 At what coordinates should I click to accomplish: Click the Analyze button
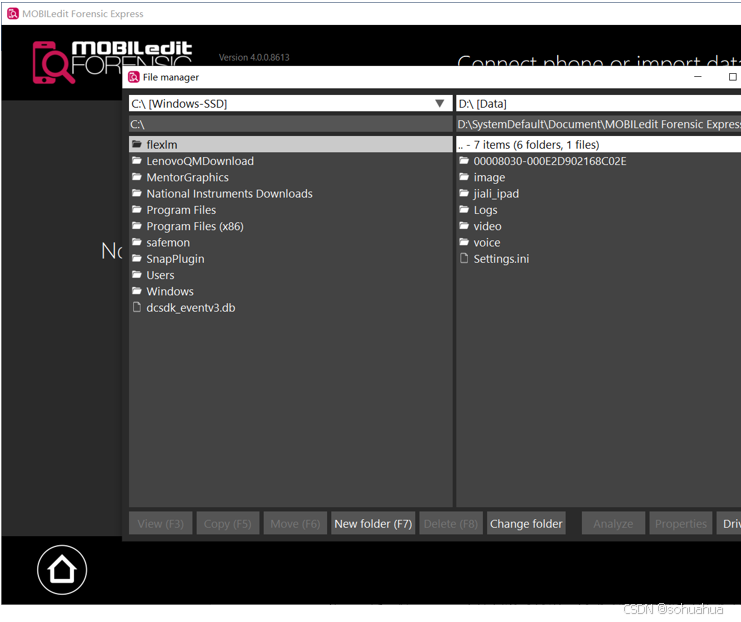tap(613, 523)
